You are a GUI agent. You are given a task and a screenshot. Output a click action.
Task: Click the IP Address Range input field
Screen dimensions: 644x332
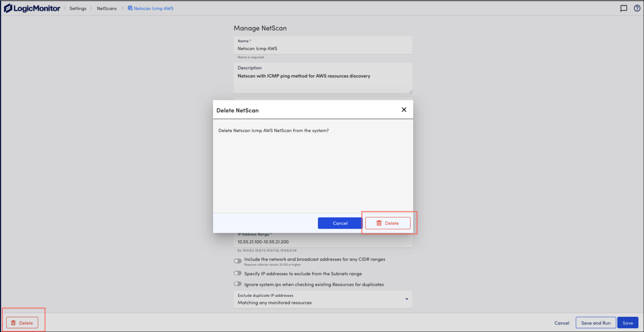(x=323, y=241)
